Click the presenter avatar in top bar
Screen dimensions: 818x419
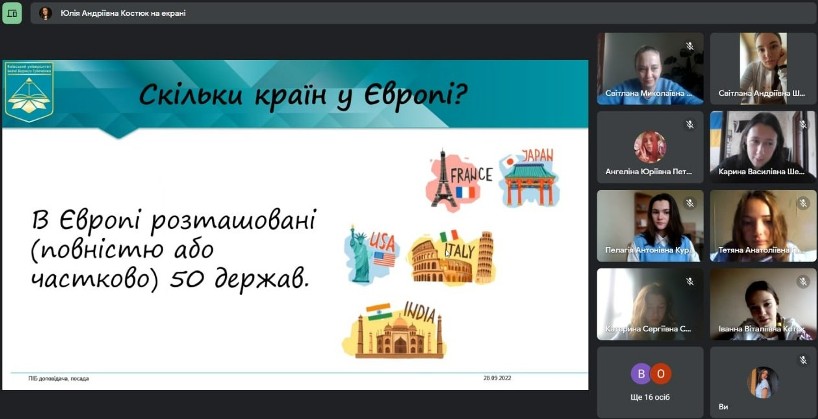[x=45, y=13]
